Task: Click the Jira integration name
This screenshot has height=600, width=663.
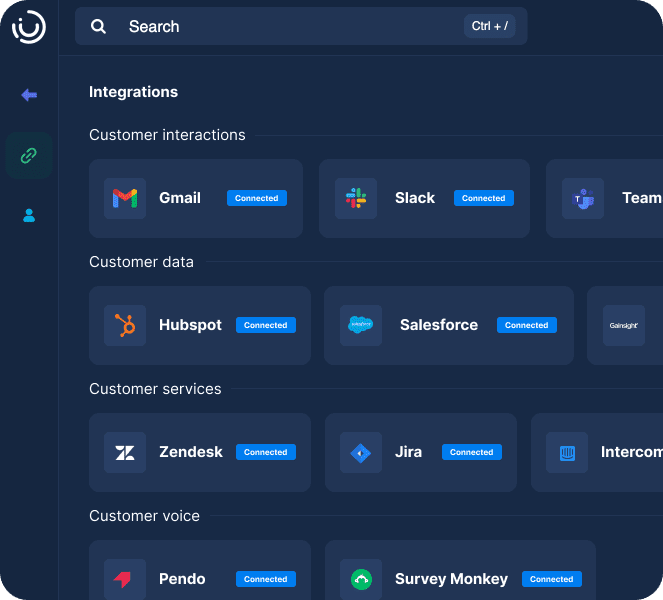Action: pos(408,452)
